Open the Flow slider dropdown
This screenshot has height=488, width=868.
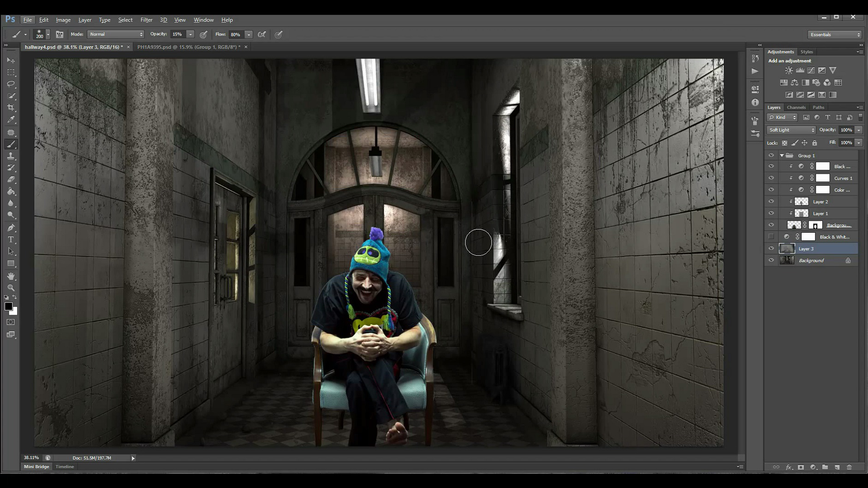click(x=249, y=35)
